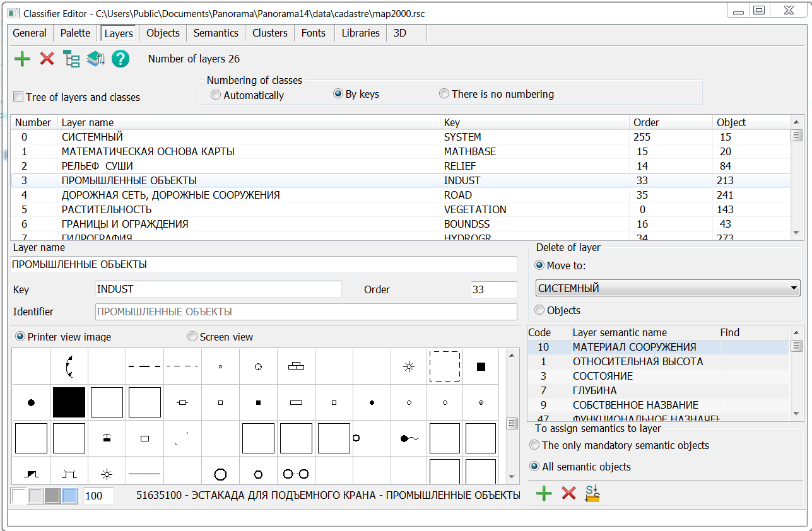The image size is (812, 531).
Task: Click the Layer name column header
Action: pos(249,122)
